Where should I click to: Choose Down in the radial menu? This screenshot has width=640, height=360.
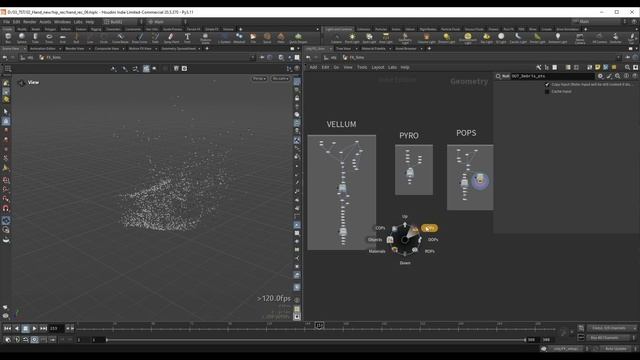point(405,263)
